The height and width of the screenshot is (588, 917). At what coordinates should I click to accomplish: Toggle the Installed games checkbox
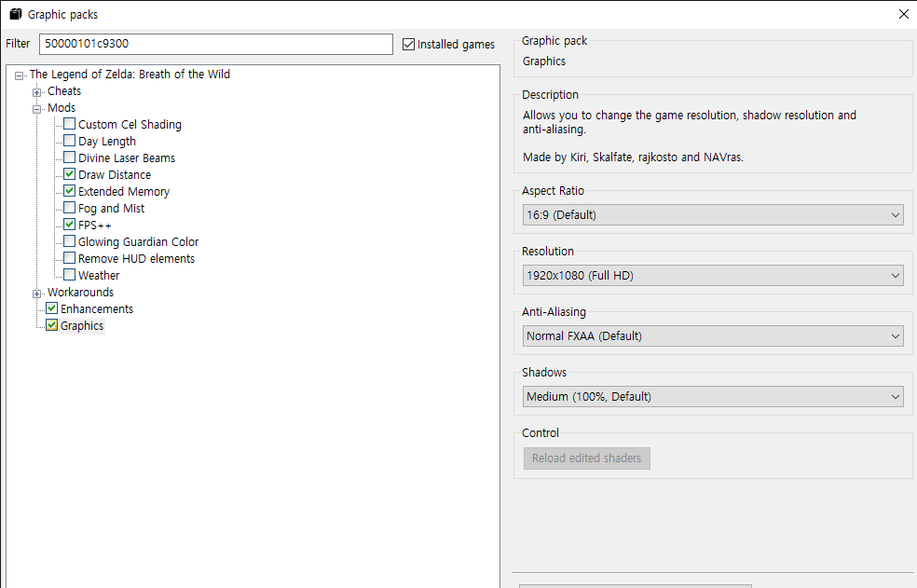point(409,45)
